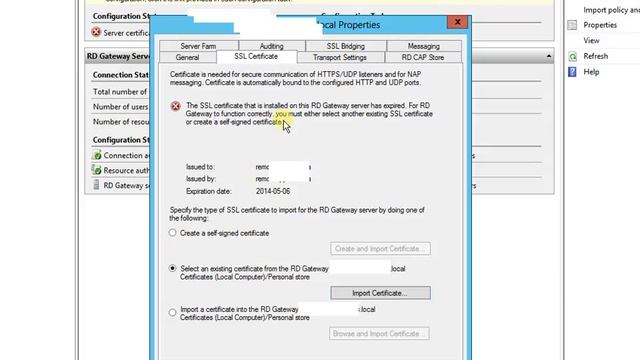Switch to the Messaging tab
This screenshot has height=360, width=640.
pyautogui.click(x=424, y=46)
